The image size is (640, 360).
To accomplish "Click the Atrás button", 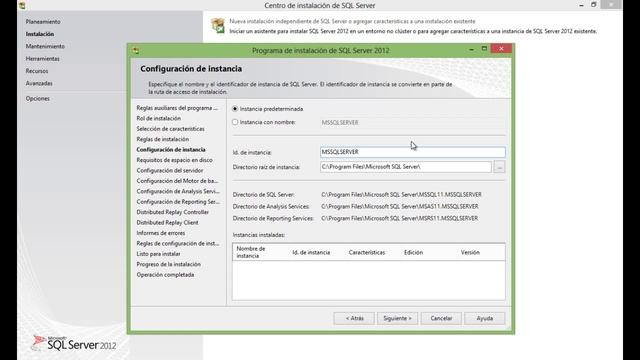I will point(354,318).
